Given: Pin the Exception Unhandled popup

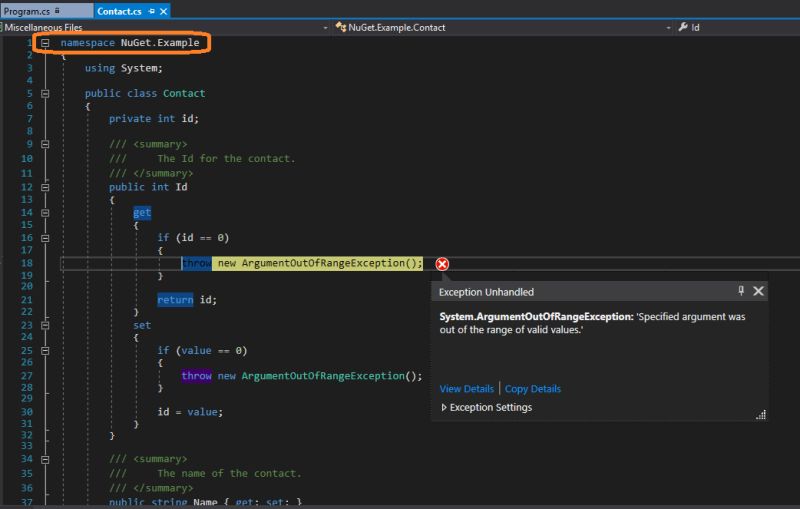Looking at the screenshot, I should coord(741,291).
